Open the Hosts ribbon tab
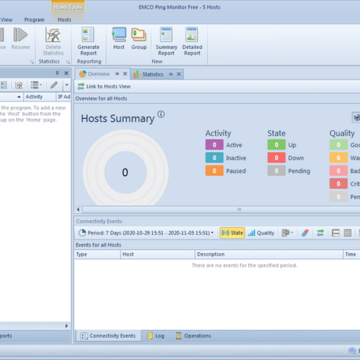Viewport: 360px width, 360px height. pos(64,20)
